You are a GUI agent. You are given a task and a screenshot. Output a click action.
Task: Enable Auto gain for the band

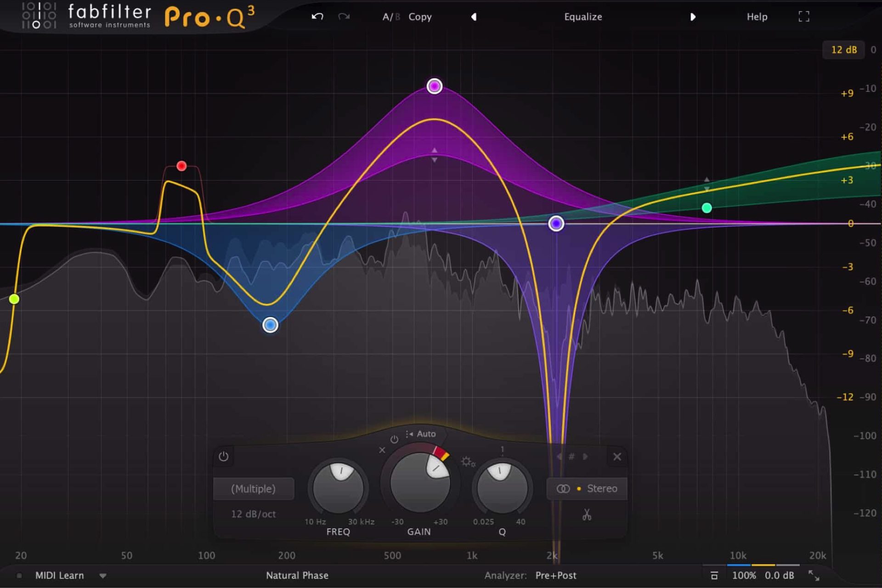click(x=426, y=434)
